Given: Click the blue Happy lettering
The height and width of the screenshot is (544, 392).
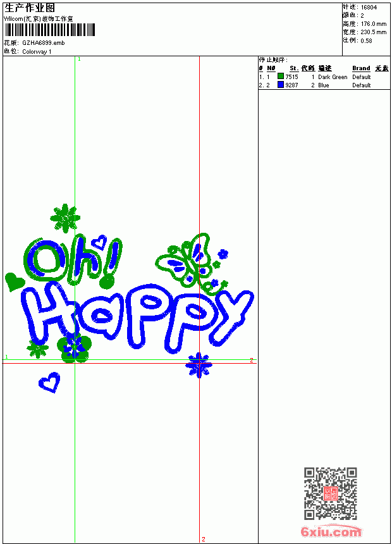Looking at the screenshot, I should click(137, 318).
